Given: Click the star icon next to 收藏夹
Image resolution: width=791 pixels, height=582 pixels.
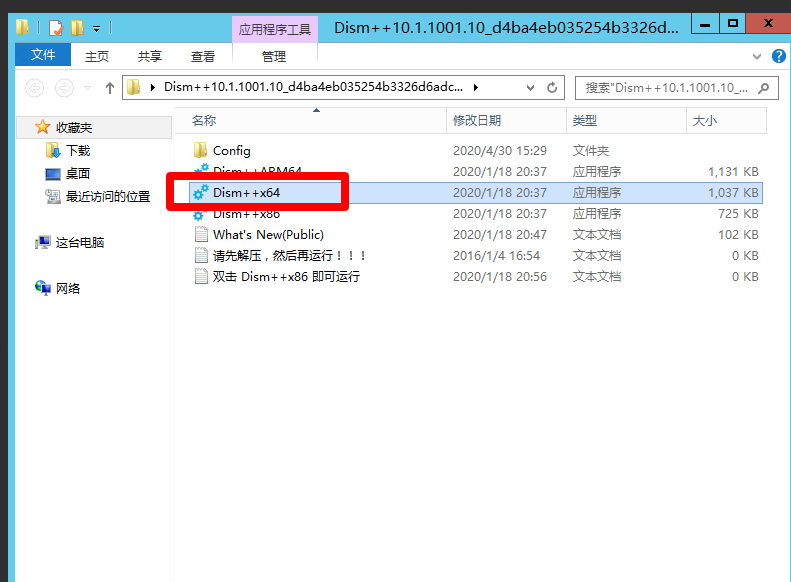Looking at the screenshot, I should coord(43,127).
